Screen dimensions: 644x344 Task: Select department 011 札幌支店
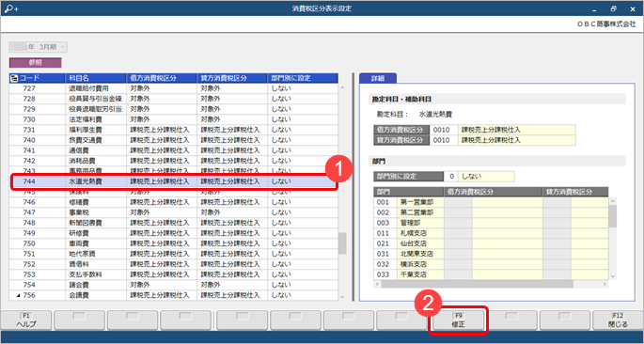coord(491,233)
